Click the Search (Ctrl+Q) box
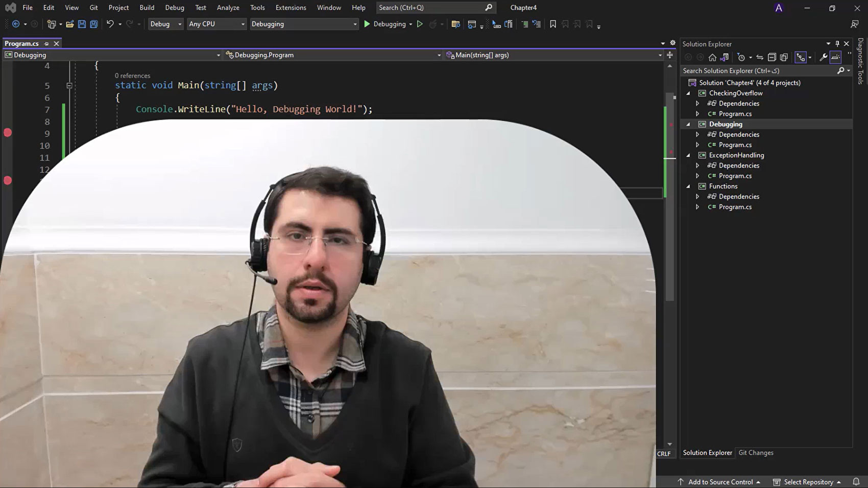 pyautogui.click(x=436, y=8)
